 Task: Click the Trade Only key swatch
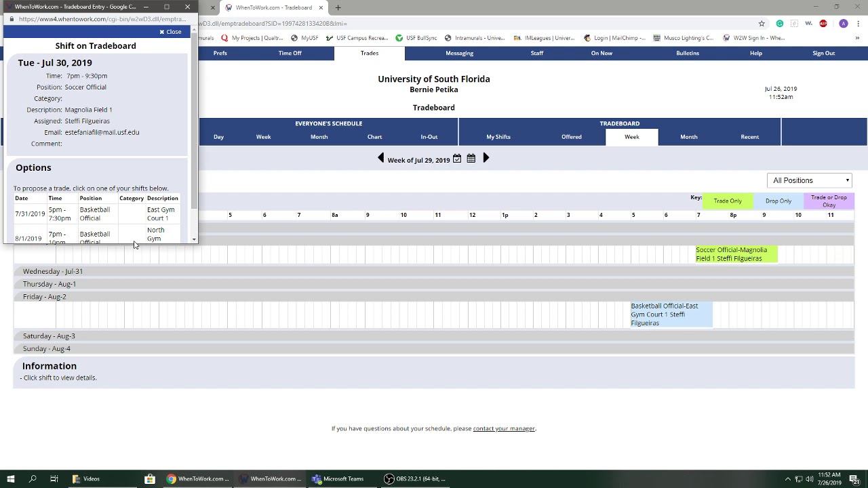728,201
